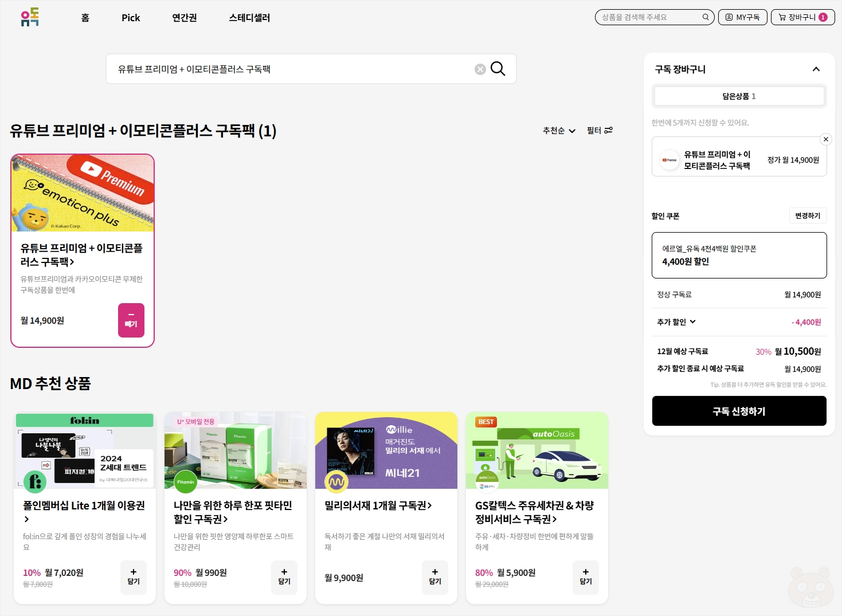Open the 필터 filter options
Screen dimensions: 842x616
click(600, 131)
